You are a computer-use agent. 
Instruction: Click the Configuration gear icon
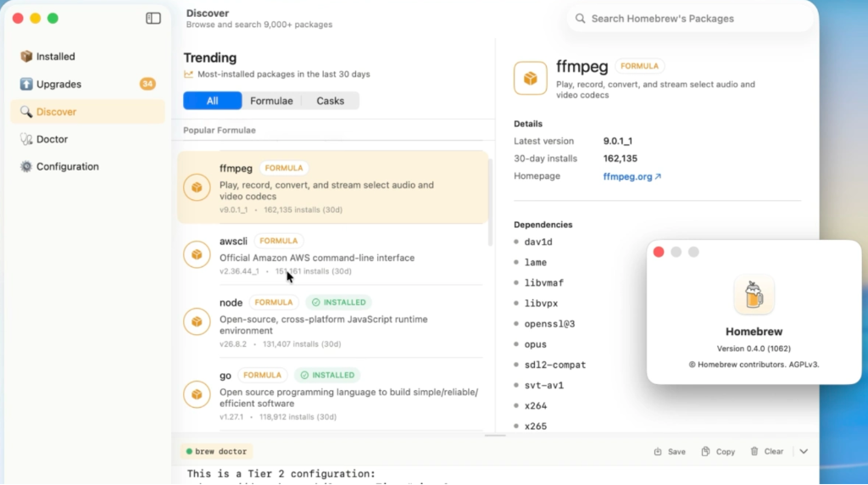pos(26,167)
